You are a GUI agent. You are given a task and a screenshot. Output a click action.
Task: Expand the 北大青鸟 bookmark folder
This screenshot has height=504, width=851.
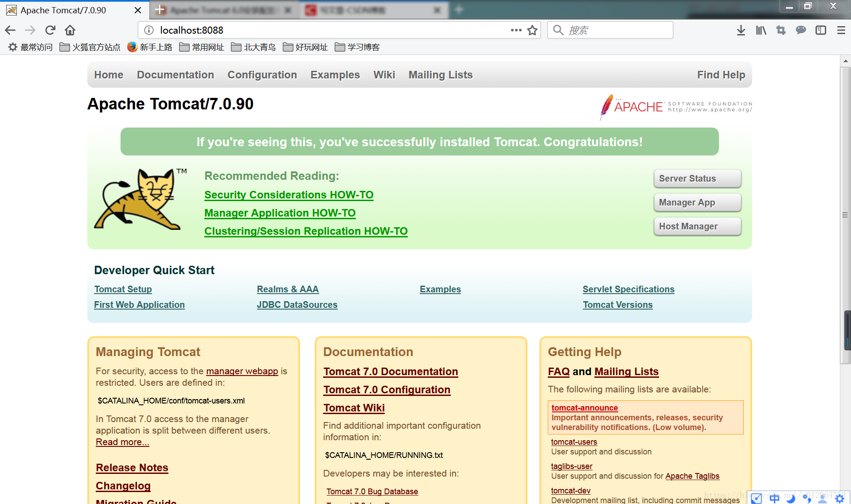point(254,47)
